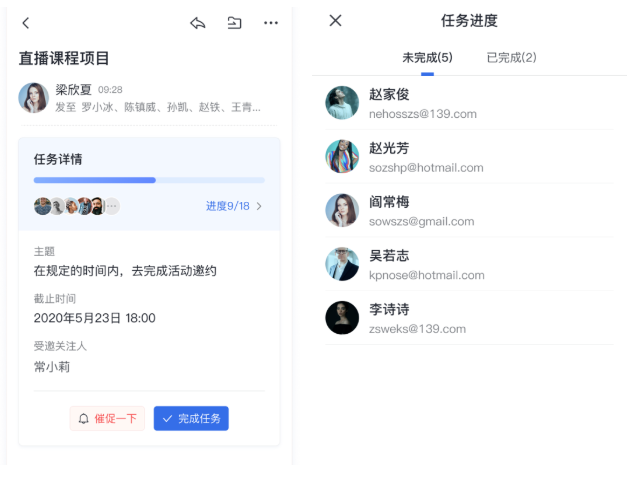Go back using the left arrow icon
Viewport: 630px width, 482px height.
[x=26, y=23]
